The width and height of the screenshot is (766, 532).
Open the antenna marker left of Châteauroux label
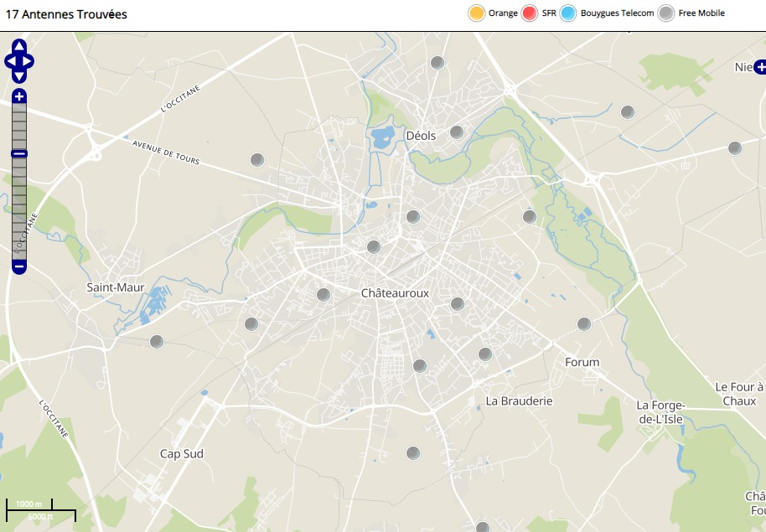[323, 295]
